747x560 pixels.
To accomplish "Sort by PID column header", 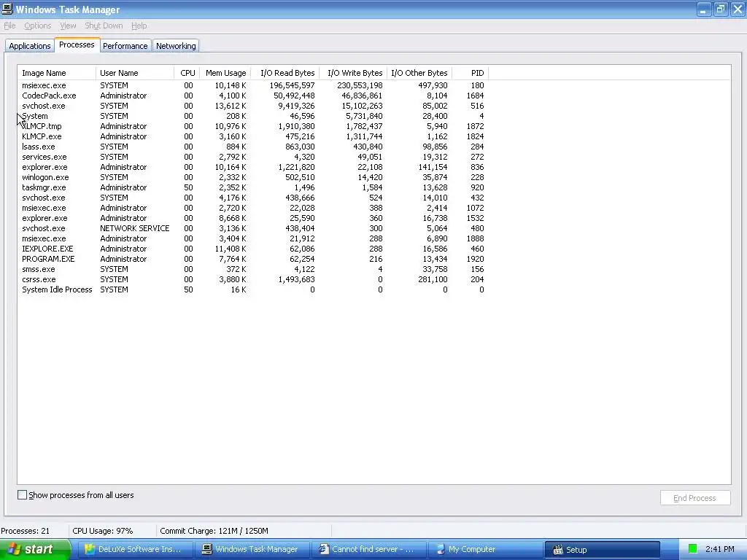I will pyautogui.click(x=471, y=73).
